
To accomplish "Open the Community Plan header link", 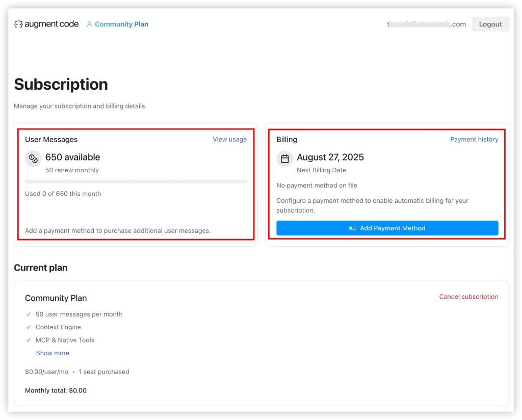I will (121, 24).
